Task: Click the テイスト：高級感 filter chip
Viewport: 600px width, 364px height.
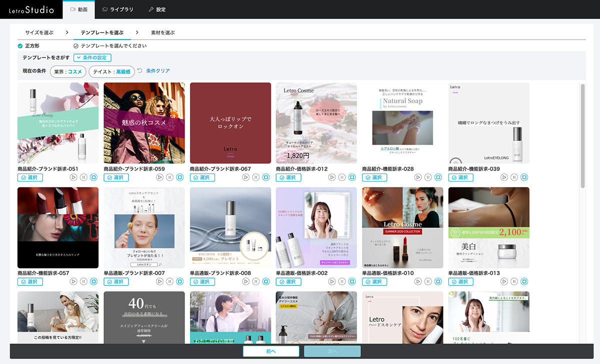Action: click(111, 71)
